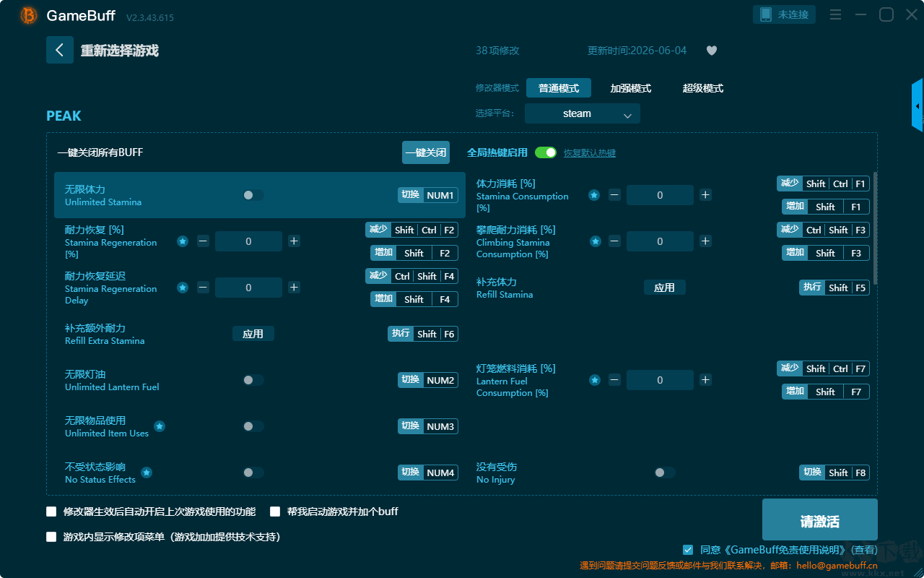
Task: Click the 请激活 activate button
Action: click(x=820, y=520)
